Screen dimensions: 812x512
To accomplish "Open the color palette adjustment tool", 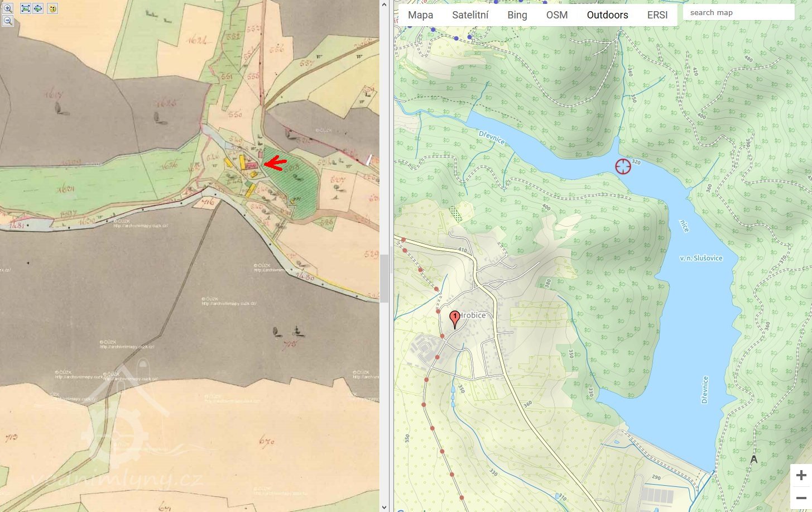I will (52, 8).
